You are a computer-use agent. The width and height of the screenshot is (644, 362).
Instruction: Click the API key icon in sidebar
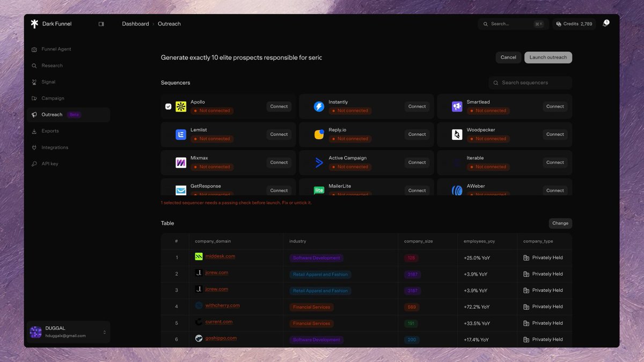pyautogui.click(x=34, y=164)
